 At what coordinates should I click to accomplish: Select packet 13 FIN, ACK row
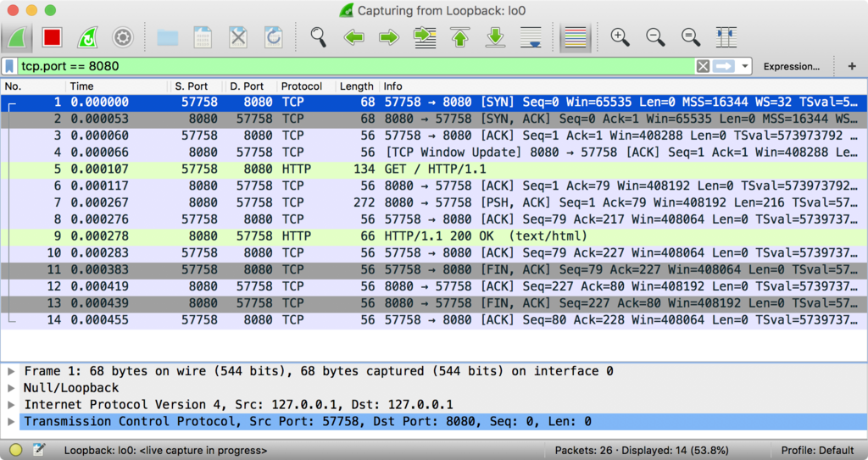pyautogui.click(x=434, y=303)
